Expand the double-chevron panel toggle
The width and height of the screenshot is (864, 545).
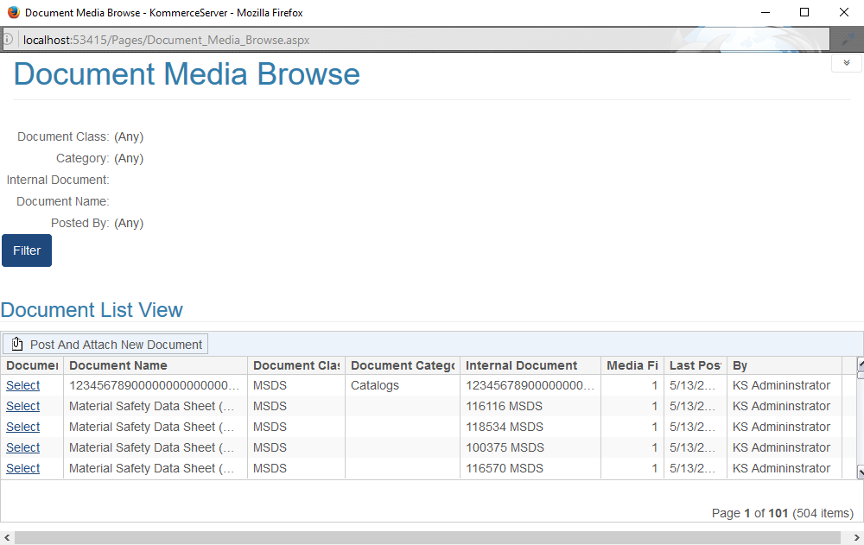pyautogui.click(x=846, y=63)
